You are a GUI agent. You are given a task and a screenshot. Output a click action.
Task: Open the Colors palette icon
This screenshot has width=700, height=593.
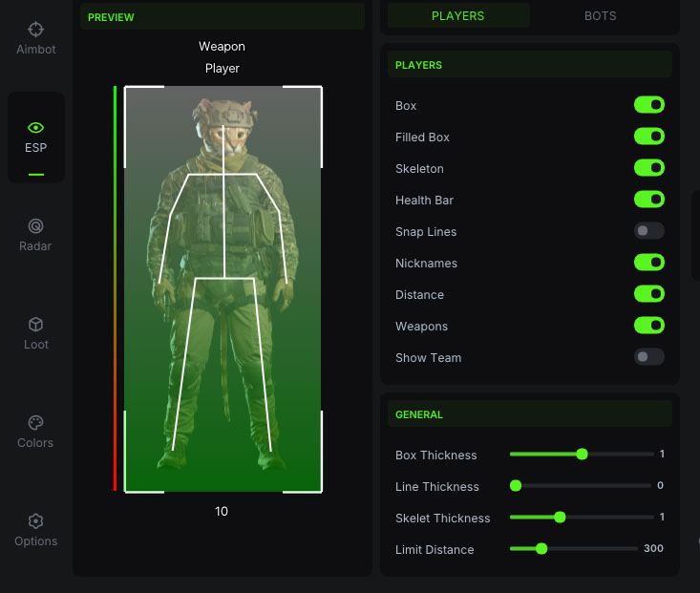[36, 423]
